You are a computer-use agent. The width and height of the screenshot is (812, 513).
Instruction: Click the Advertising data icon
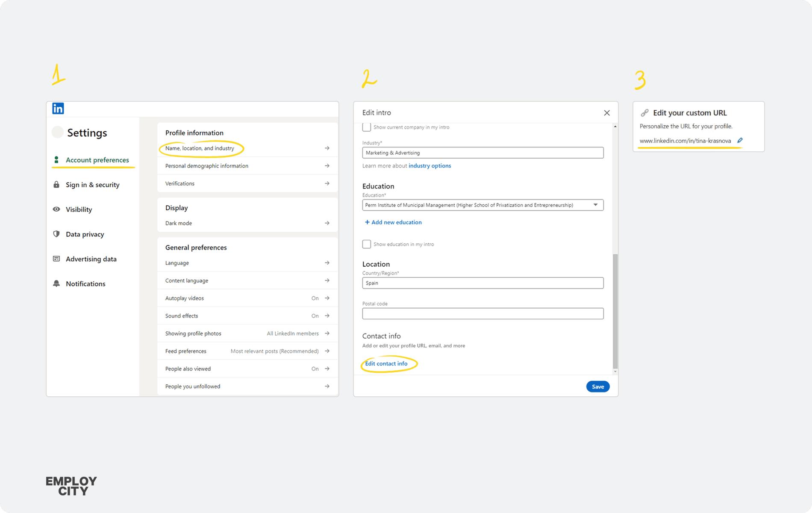(56, 259)
